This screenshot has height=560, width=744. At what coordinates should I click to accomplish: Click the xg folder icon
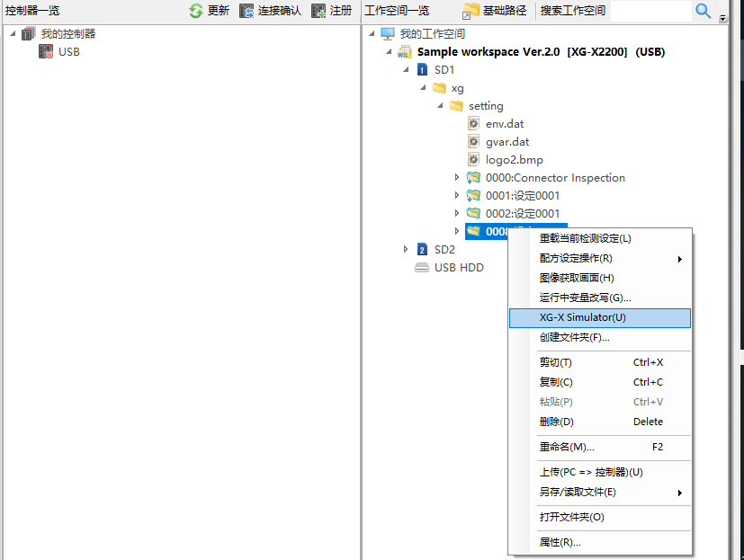[x=439, y=88]
